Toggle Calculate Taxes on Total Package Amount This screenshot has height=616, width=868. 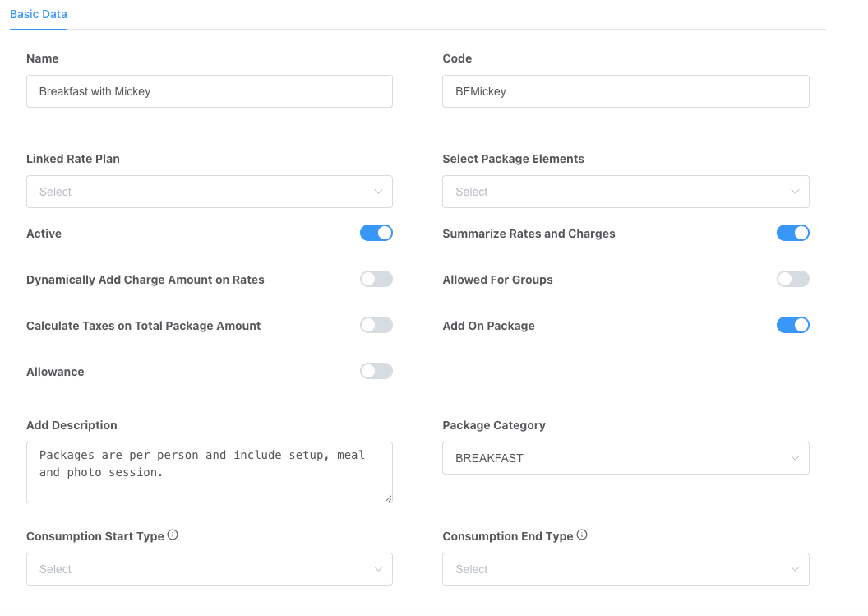[x=376, y=326]
